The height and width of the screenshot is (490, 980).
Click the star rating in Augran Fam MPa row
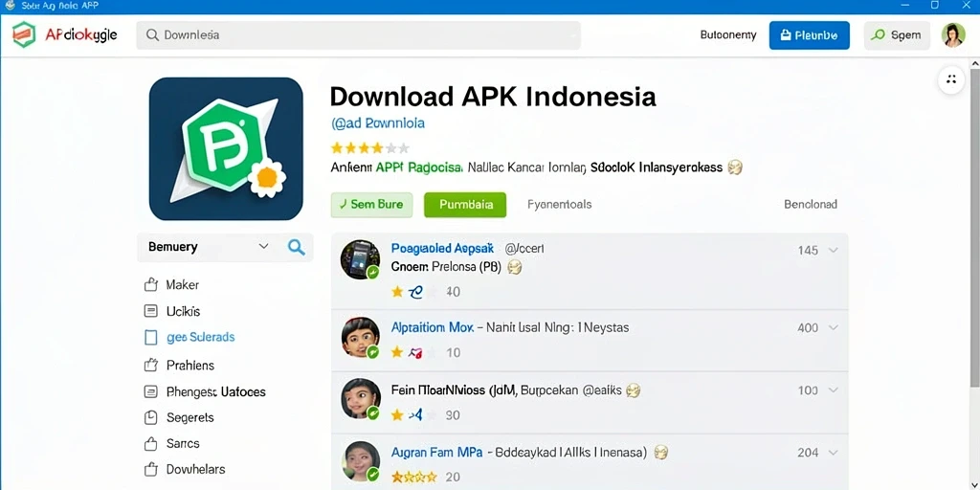tap(413, 477)
